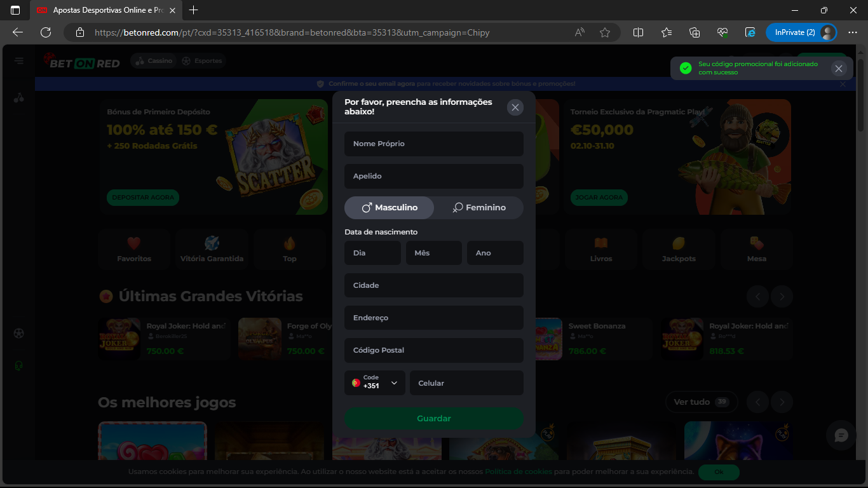Open the Edge tab actions menu

coord(15,10)
